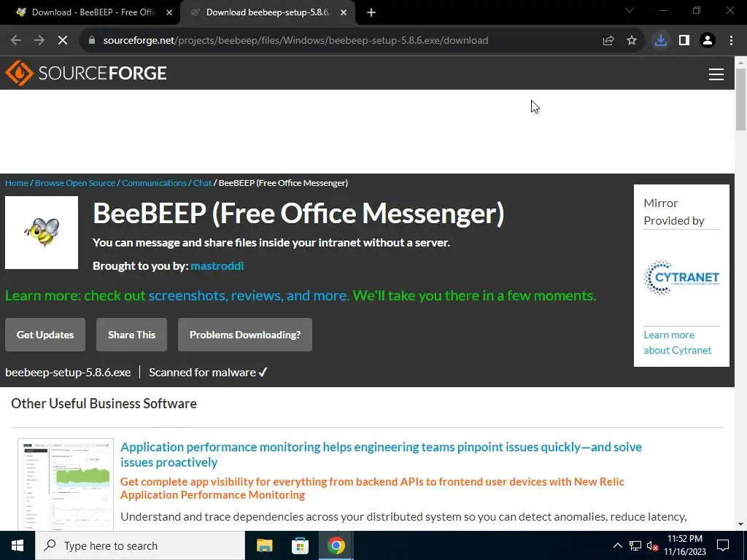Click the Cytranet mirror logo
The image size is (747, 560).
coord(681,278)
